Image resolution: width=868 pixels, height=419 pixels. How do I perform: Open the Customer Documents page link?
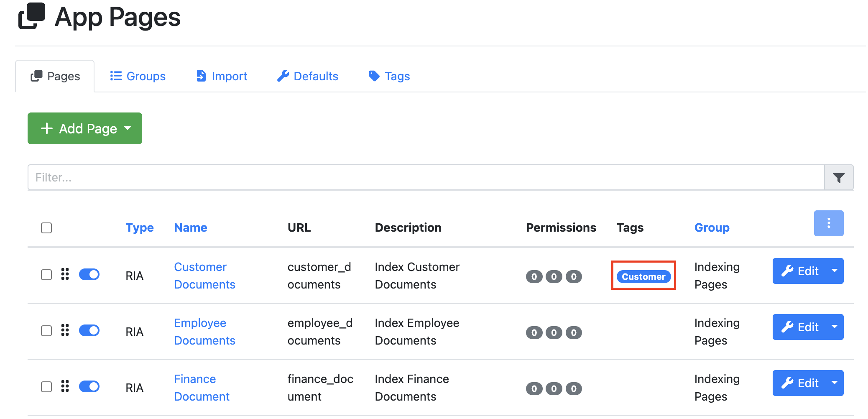coord(204,276)
